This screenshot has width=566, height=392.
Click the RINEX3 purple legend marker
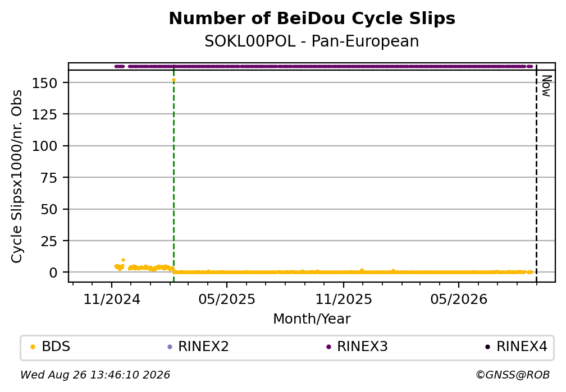tap(328, 347)
